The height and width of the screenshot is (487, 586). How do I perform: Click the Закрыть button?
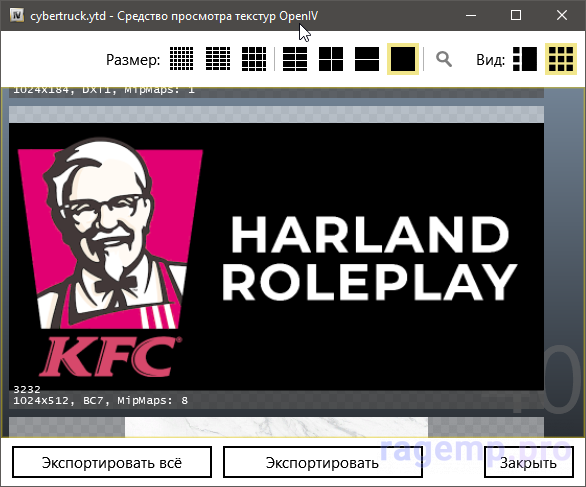[528, 462]
